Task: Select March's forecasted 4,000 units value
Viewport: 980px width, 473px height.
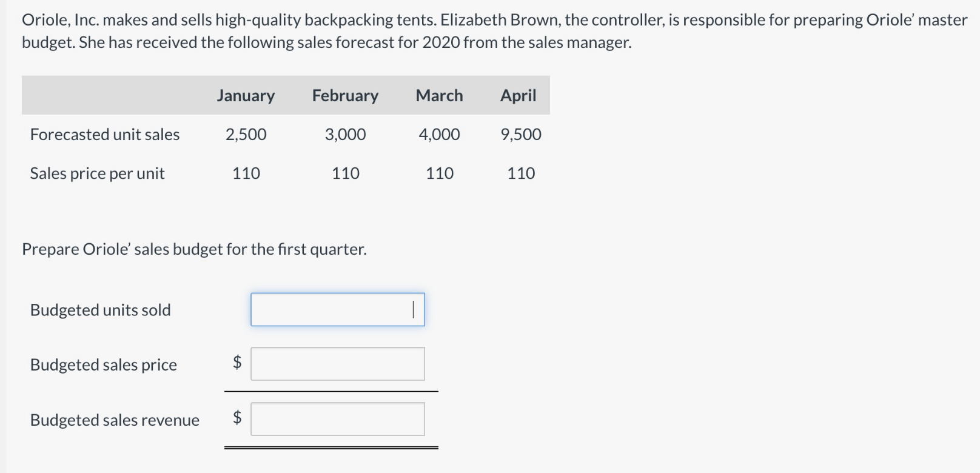Action: point(439,135)
